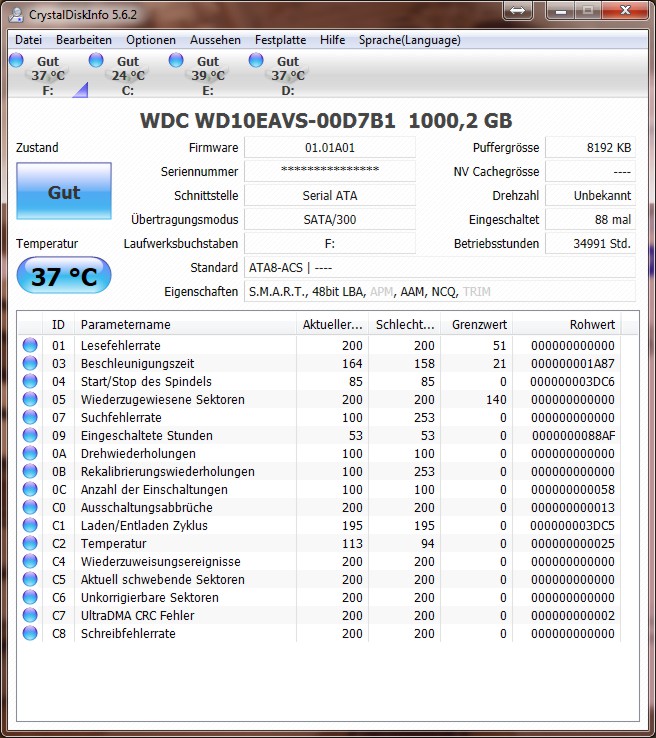Click the status orb for Drehwiederholungen
Screen dimensions: 656x738
pos(30,453)
